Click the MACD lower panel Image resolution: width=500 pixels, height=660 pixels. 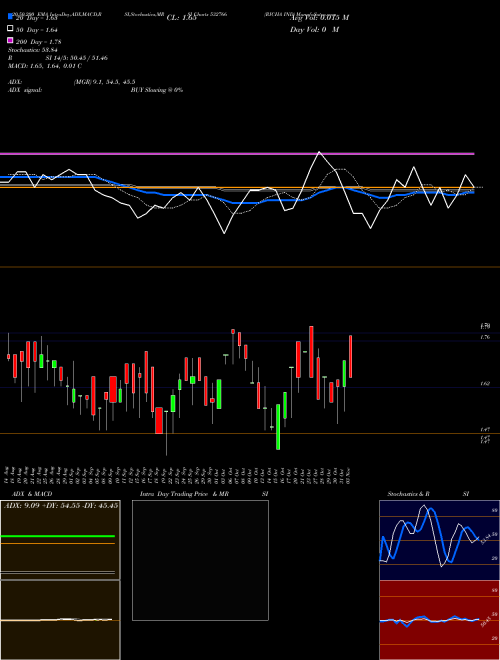point(60,620)
